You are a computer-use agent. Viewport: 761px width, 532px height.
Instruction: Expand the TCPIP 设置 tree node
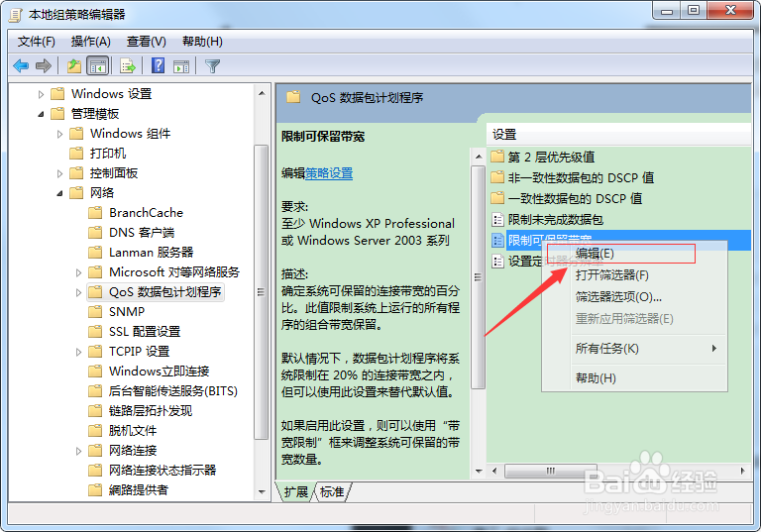coord(78,352)
